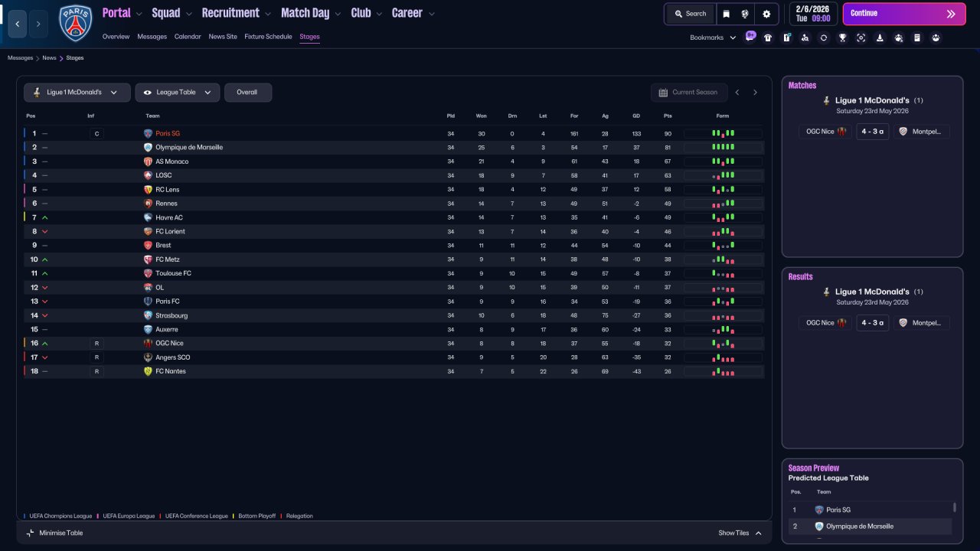Sort table by GD column header
This screenshot has width=980, height=551.
(x=636, y=116)
